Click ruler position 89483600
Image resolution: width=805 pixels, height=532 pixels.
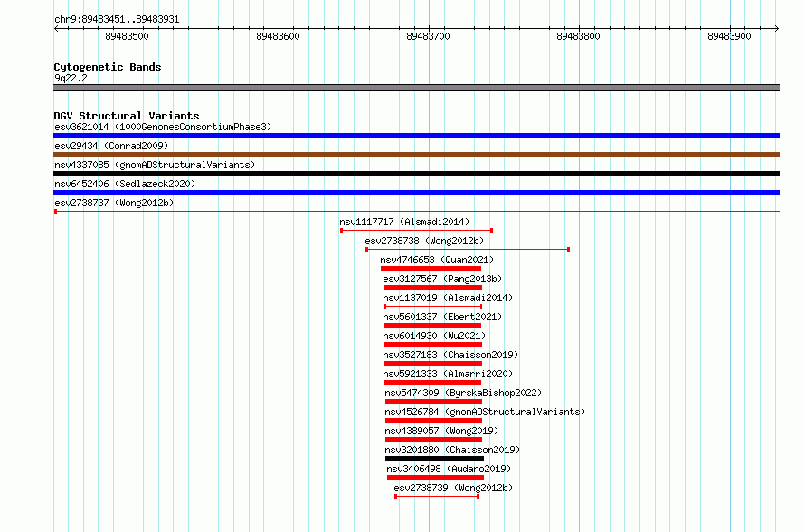click(278, 36)
